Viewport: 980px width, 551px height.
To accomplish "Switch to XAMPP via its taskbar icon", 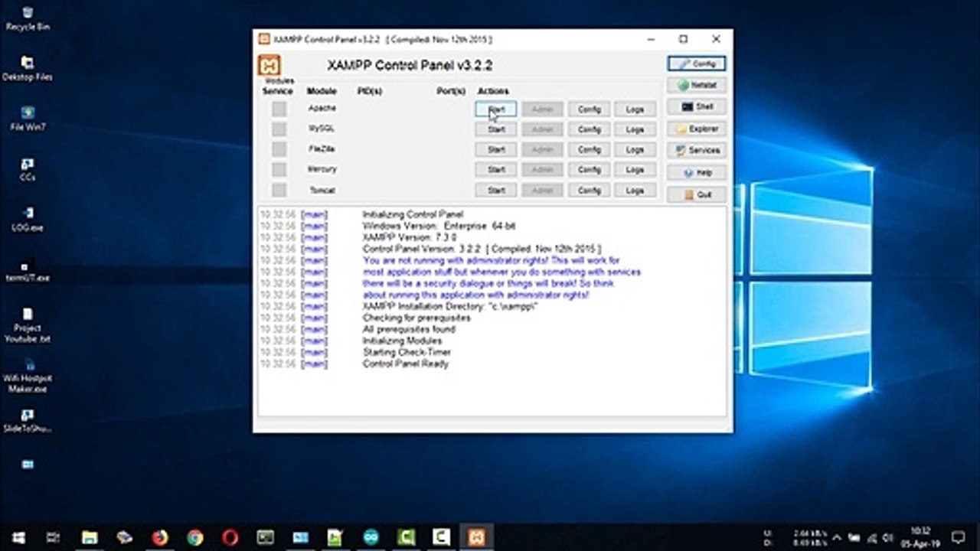I will tap(477, 537).
